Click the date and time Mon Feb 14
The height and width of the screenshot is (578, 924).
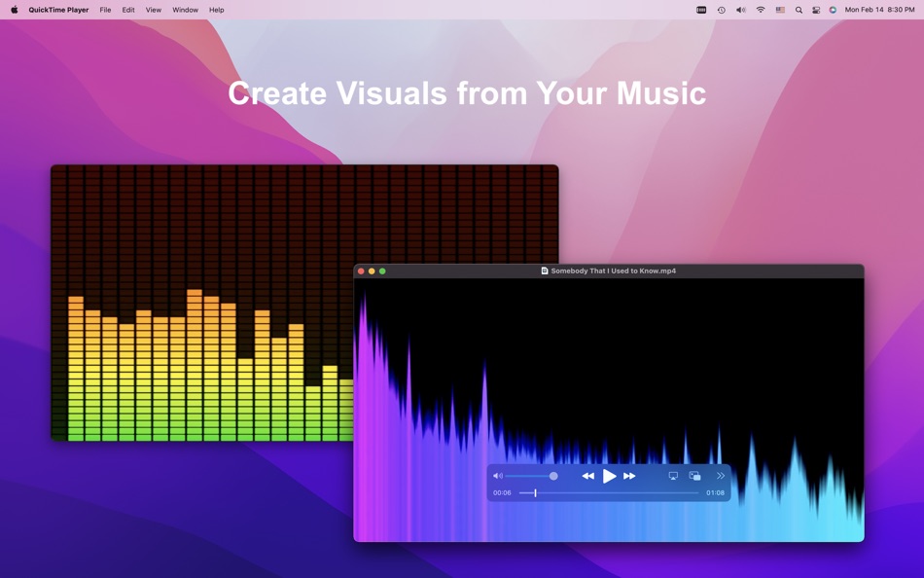(x=880, y=10)
